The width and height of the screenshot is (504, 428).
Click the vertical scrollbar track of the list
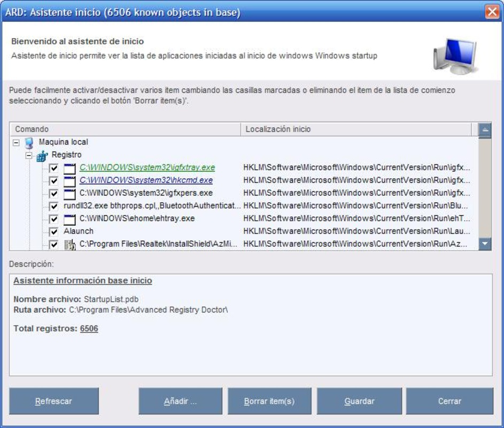pyautogui.click(x=485, y=188)
